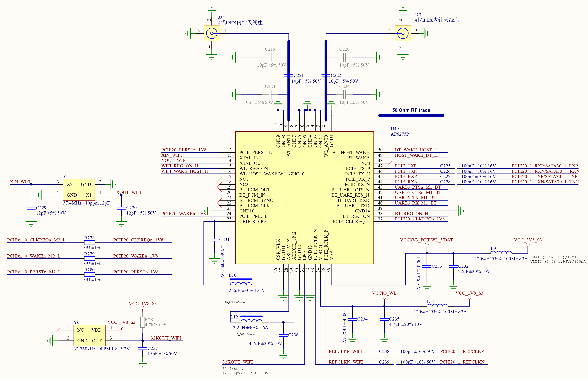The width and height of the screenshot is (588, 380).
Task: Click the 50 Ohm RF trace legend text
Action: coord(411,110)
